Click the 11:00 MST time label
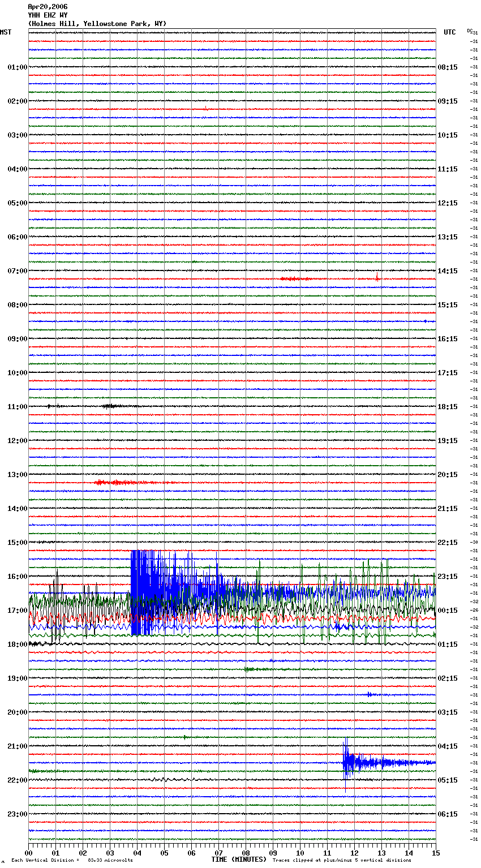This screenshot has height=868, width=481. [x=18, y=407]
